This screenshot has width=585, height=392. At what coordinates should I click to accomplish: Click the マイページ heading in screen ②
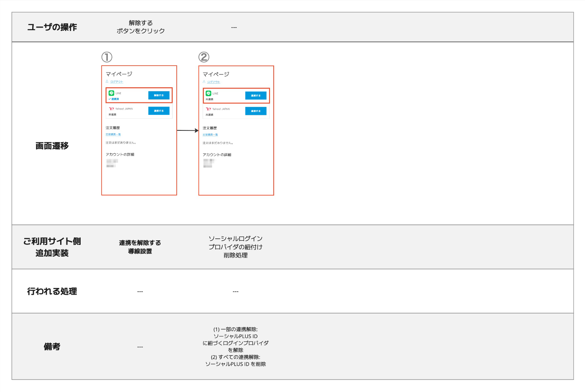pyautogui.click(x=216, y=74)
